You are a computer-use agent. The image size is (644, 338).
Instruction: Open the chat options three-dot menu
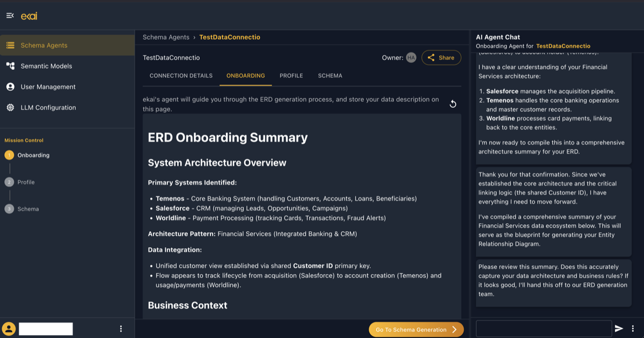click(x=633, y=328)
